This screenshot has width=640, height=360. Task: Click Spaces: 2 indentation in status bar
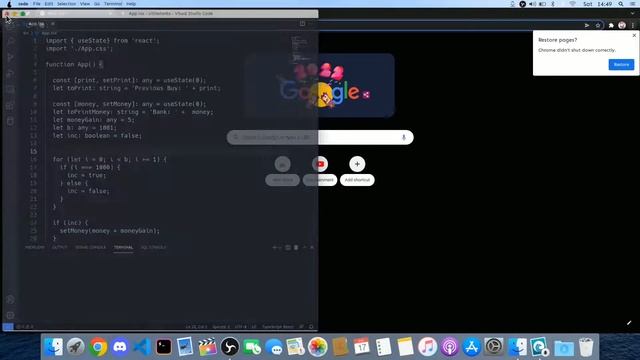click(x=221, y=327)
